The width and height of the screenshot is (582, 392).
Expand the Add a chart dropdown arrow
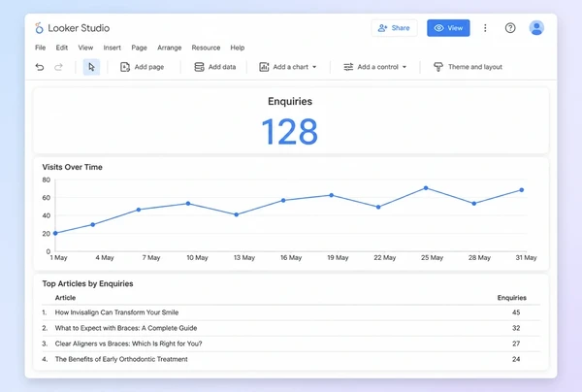tap(314, 67)
